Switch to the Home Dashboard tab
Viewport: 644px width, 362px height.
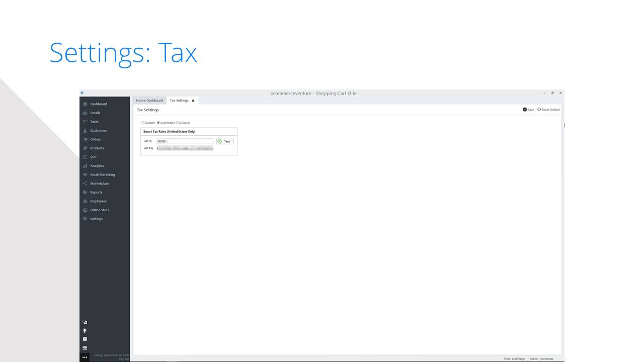[x=149, y=101]
